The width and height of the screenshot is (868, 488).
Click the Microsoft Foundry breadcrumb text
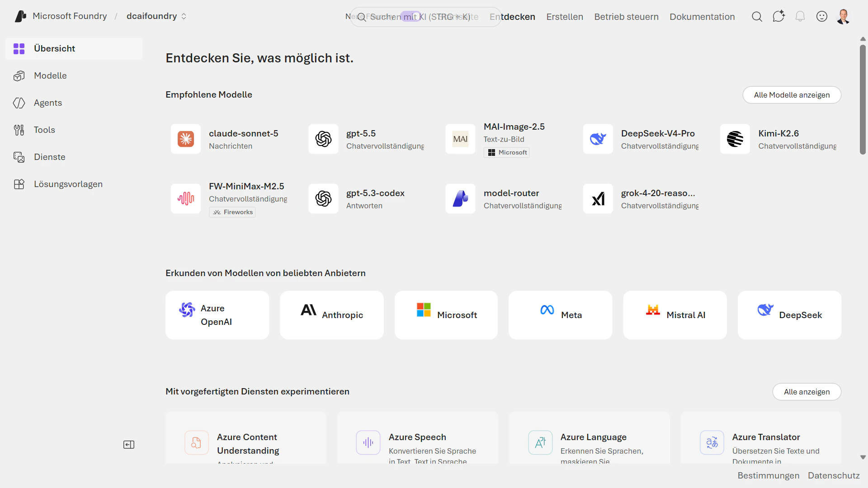pyautogui.click(x=70, y=16)
